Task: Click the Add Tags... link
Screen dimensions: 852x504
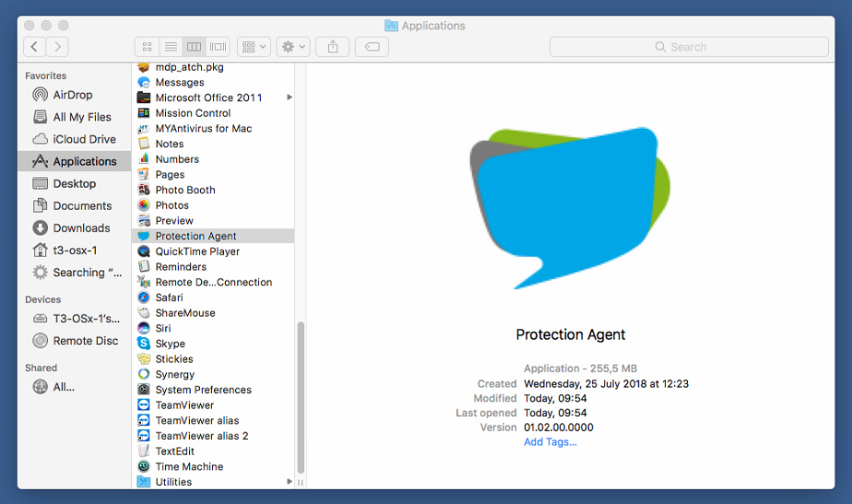Action: click(x=550, y=442)
